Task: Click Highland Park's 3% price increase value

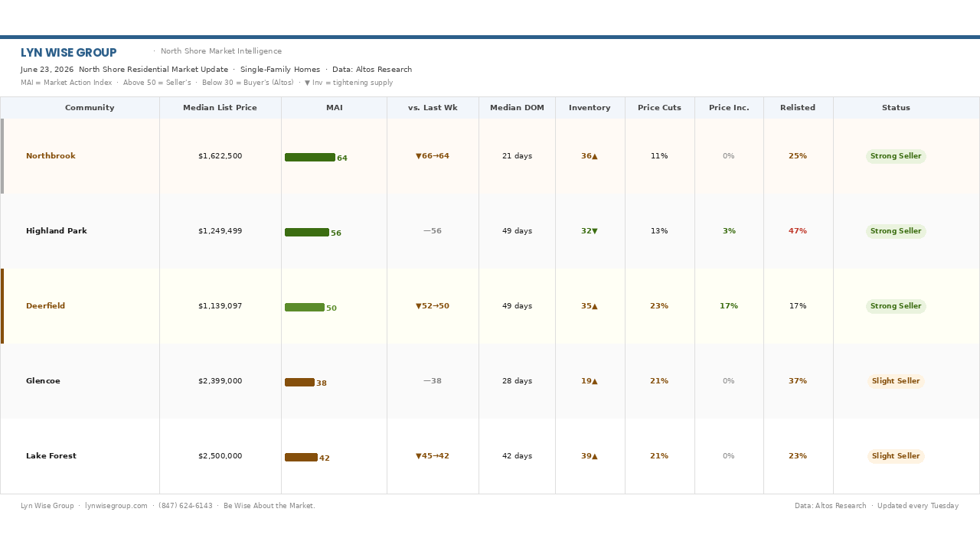Action: point(729,231)
